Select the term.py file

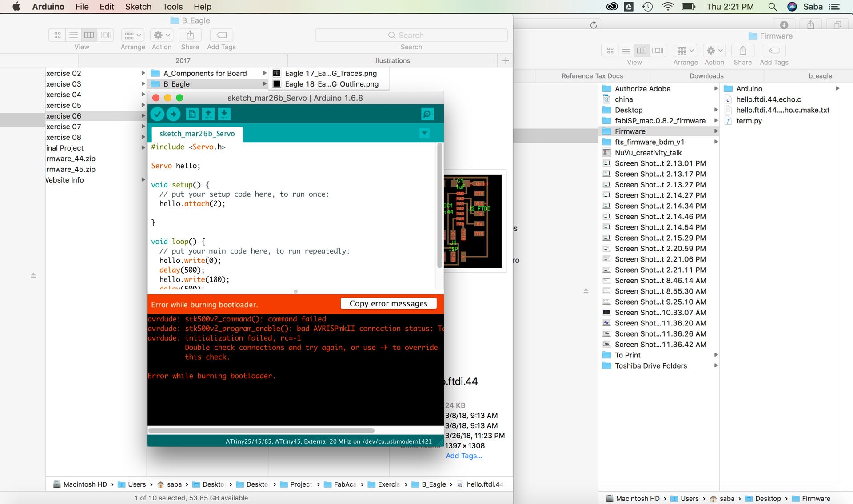(x=749, y=121)
